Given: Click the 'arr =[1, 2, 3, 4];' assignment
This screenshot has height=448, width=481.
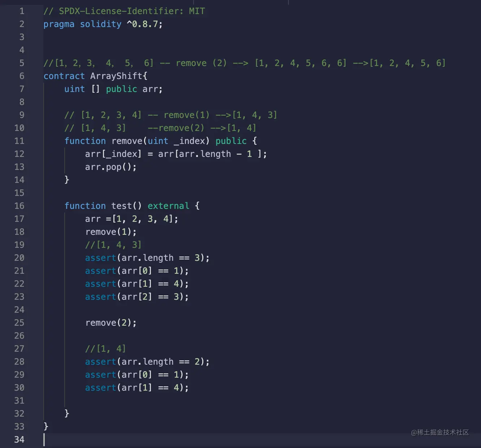Looking at the screenshot, I should [x=132, y=219].
